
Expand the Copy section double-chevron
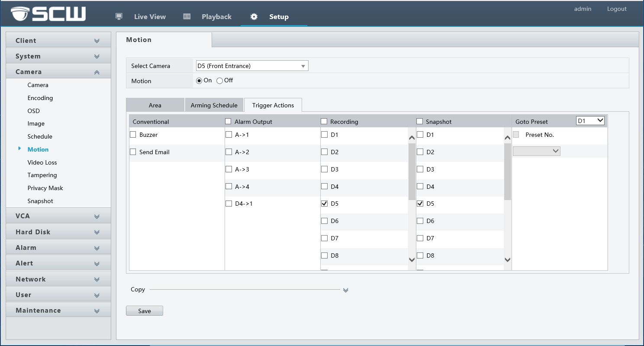tap(345, 290)
